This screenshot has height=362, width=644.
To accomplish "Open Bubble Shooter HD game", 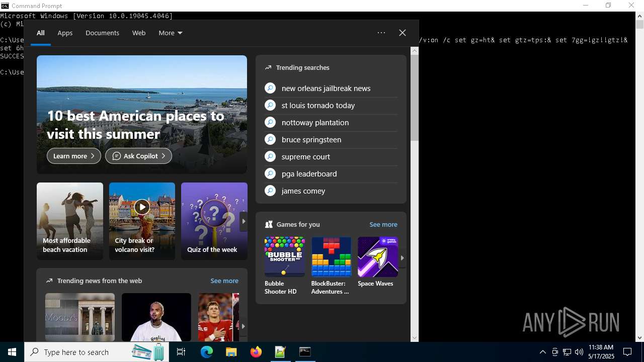I will coord(284,266).
